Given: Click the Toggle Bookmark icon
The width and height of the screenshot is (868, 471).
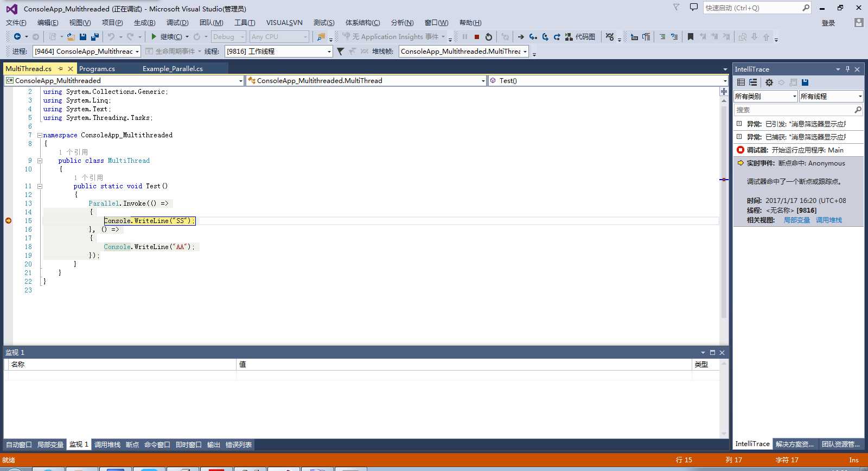Looking at the screenshot, I should [691, 37].
